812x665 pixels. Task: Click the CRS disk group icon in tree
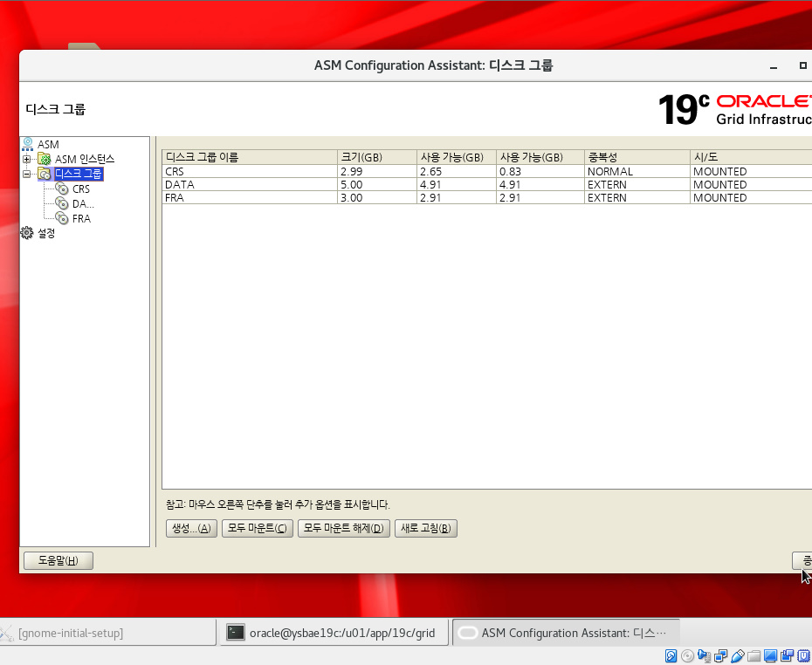(62, 189)
